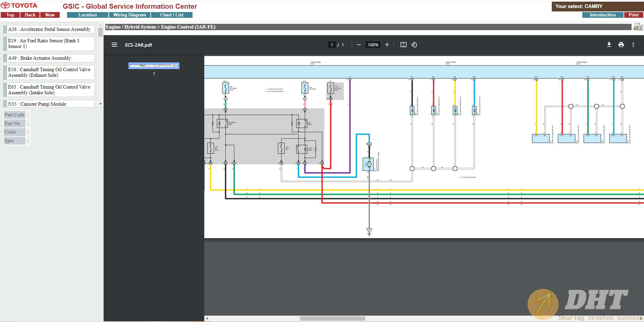Viewport: 644px width, 322px height.
Task: Click the page 1 thumbnail
Action: point(154,66)
